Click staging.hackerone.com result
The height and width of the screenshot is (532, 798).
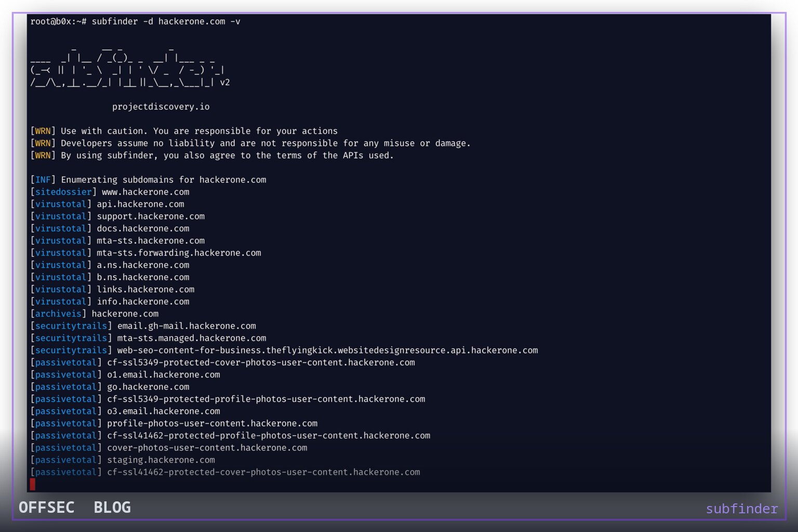(161, 460)
